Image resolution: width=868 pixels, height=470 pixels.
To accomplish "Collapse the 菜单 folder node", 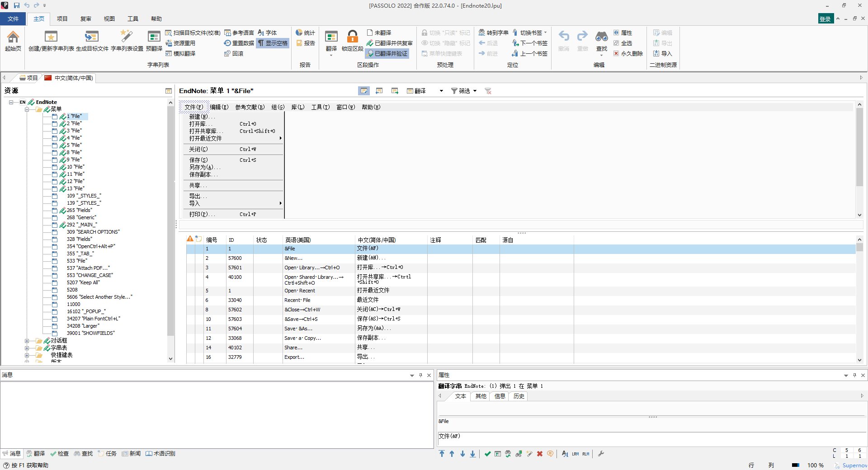I will pos(27,109).
